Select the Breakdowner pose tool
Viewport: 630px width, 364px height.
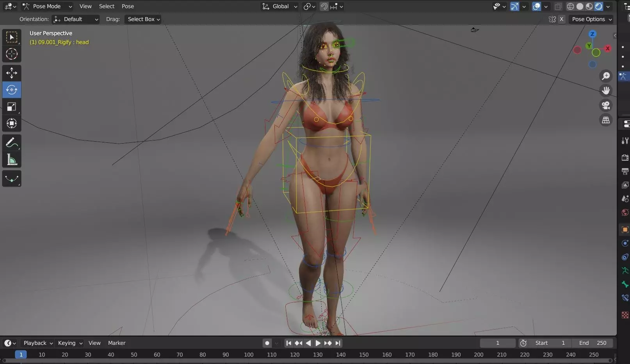(x=12, y=179)
